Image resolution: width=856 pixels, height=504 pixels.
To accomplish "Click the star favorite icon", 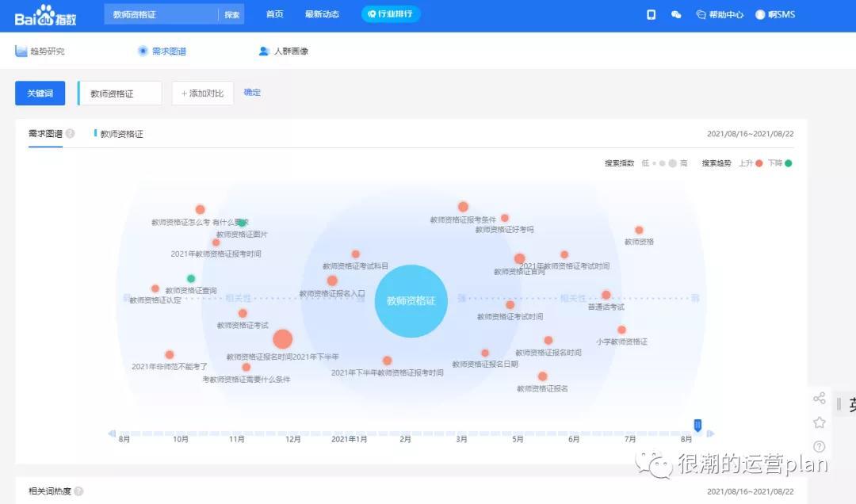I will click(820, 422).
